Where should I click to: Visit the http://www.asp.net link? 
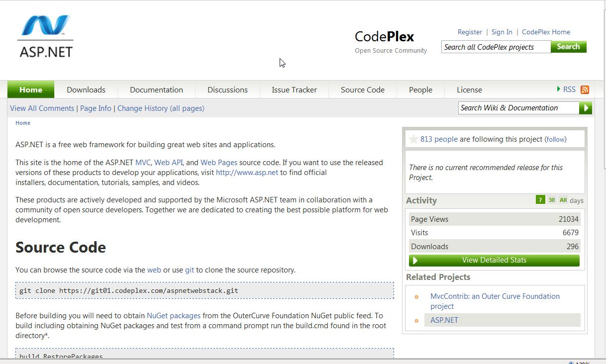coord(247,173)
